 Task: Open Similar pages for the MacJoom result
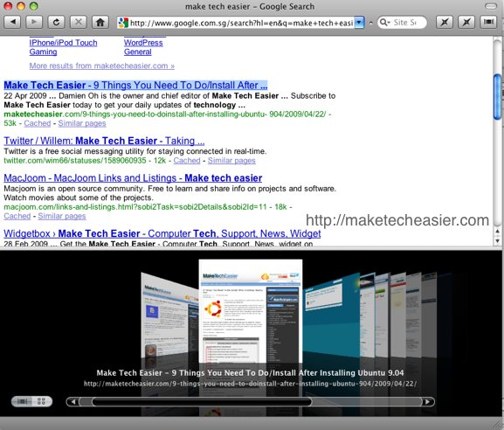point(62,216)
